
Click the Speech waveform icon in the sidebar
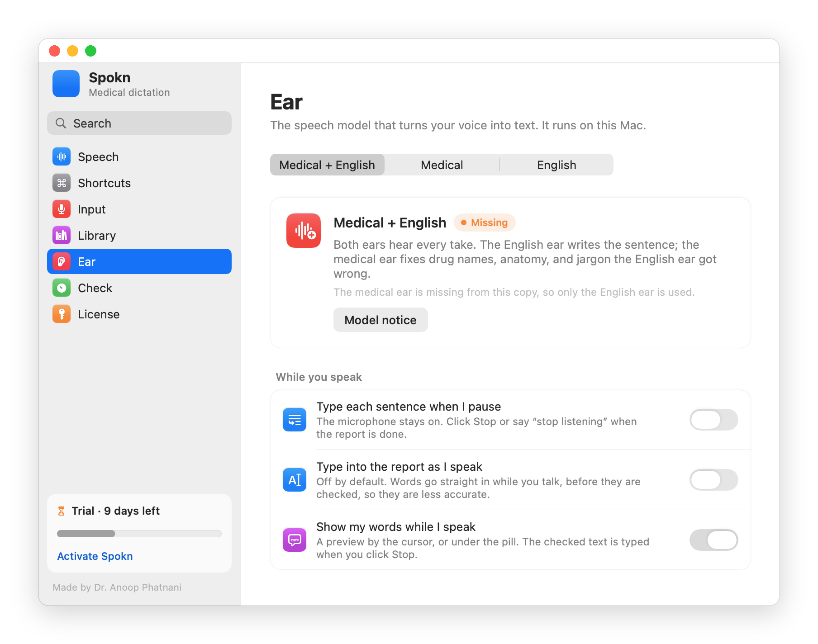(62, 156)
